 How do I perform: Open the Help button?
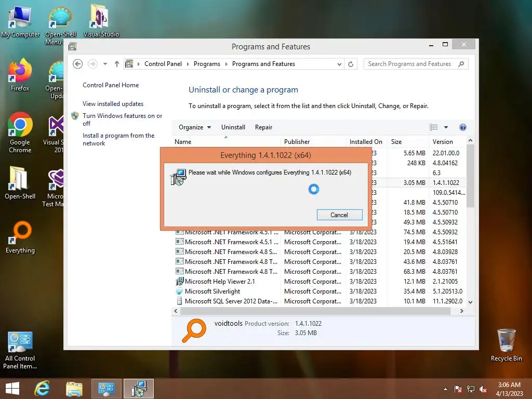463,127
